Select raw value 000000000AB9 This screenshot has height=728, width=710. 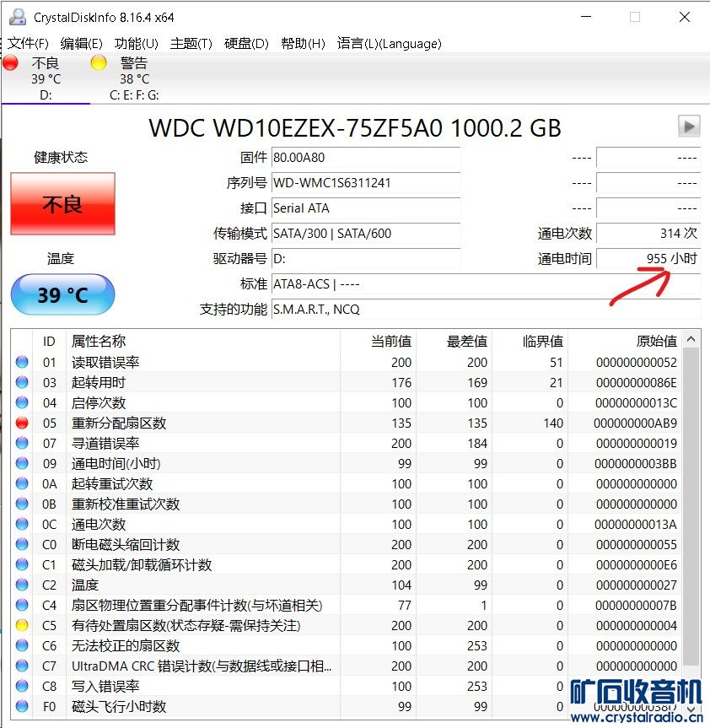point(635,423)
